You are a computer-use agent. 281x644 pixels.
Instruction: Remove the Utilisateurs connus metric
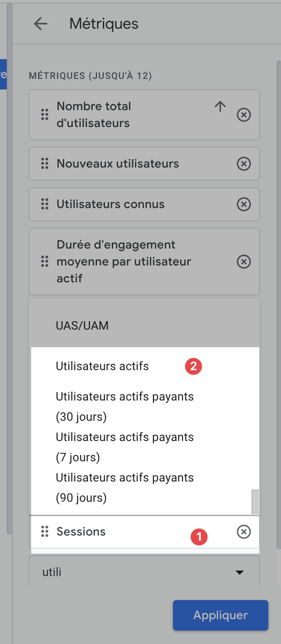click(x=244, y=204)
